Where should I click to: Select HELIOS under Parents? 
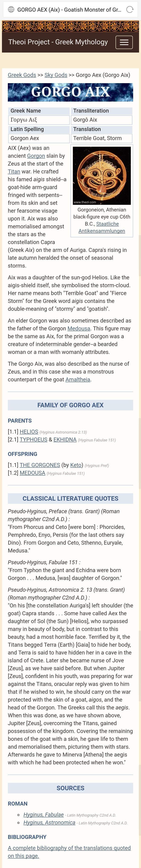tap(29, 432)
